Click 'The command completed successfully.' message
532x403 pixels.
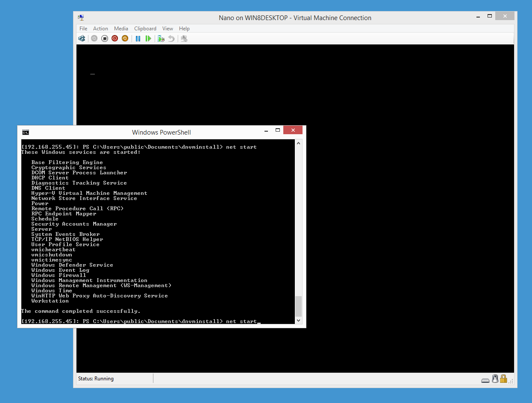pos(81,311)
